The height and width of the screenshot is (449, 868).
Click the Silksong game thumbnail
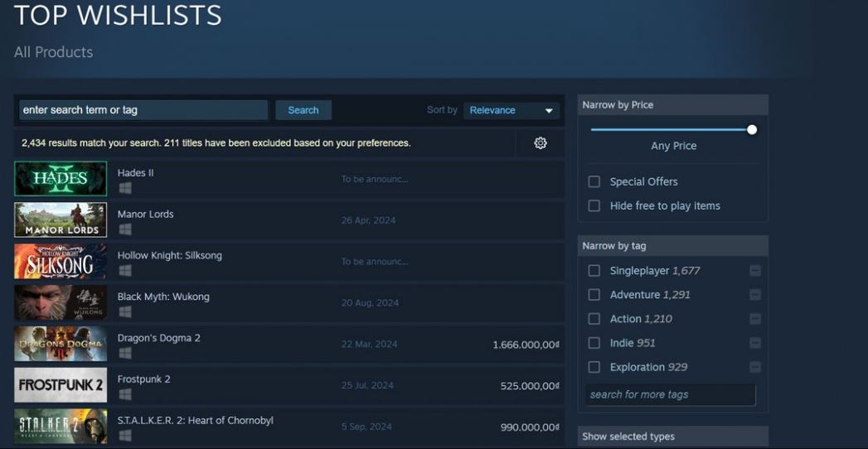[x=61, y=261]
